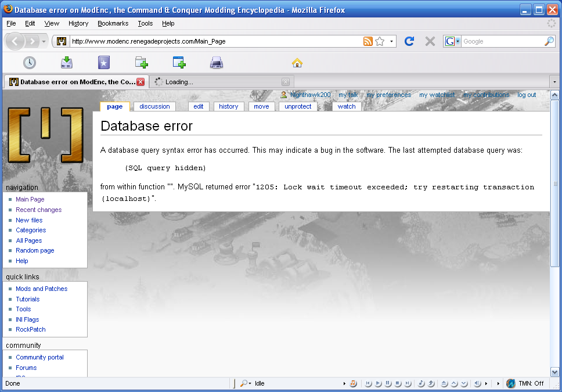Open the History clock icon in toolbar

pyautogui.click(x=30, y=63)
